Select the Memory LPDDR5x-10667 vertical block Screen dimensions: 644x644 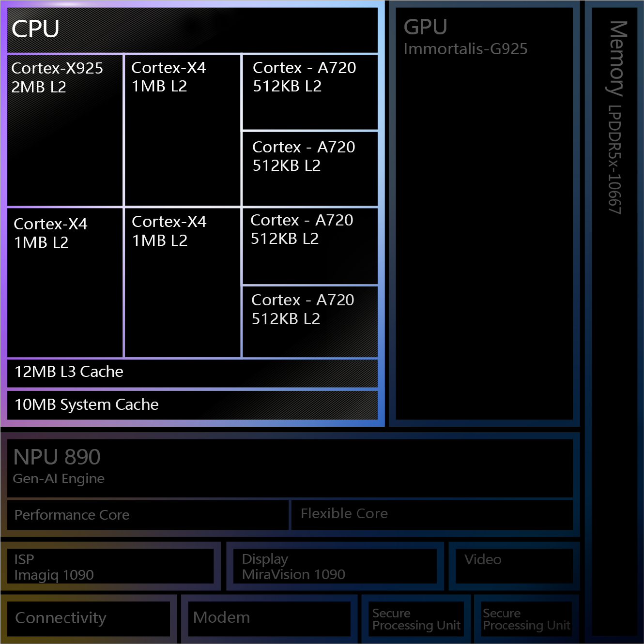tap(614, 319)
